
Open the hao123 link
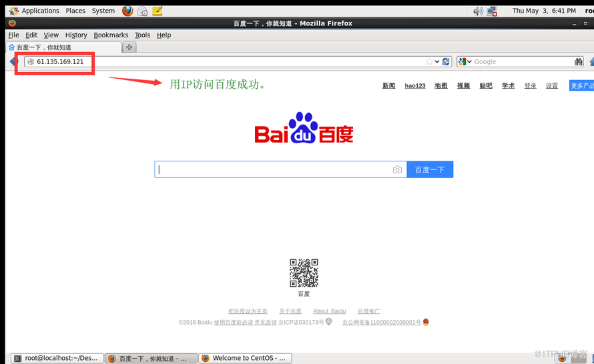pos(415,85)
